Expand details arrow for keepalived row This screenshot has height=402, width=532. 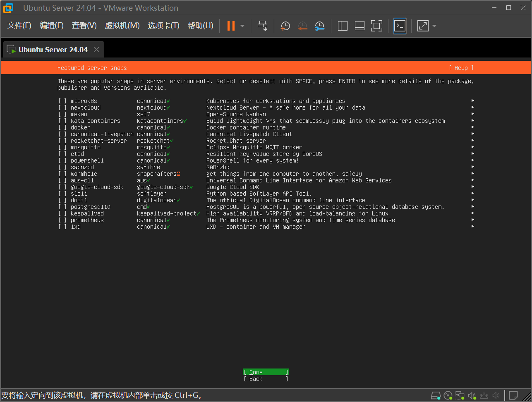point(473,213)
